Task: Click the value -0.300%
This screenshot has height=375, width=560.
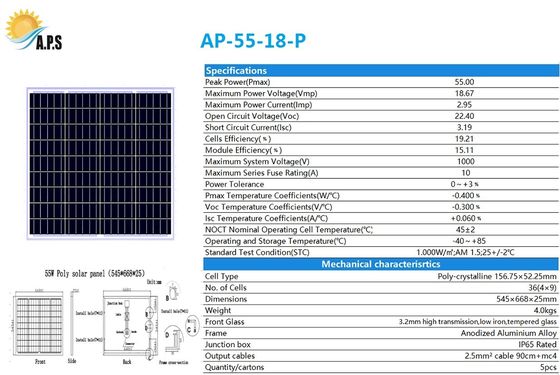Action: point(466,207)
